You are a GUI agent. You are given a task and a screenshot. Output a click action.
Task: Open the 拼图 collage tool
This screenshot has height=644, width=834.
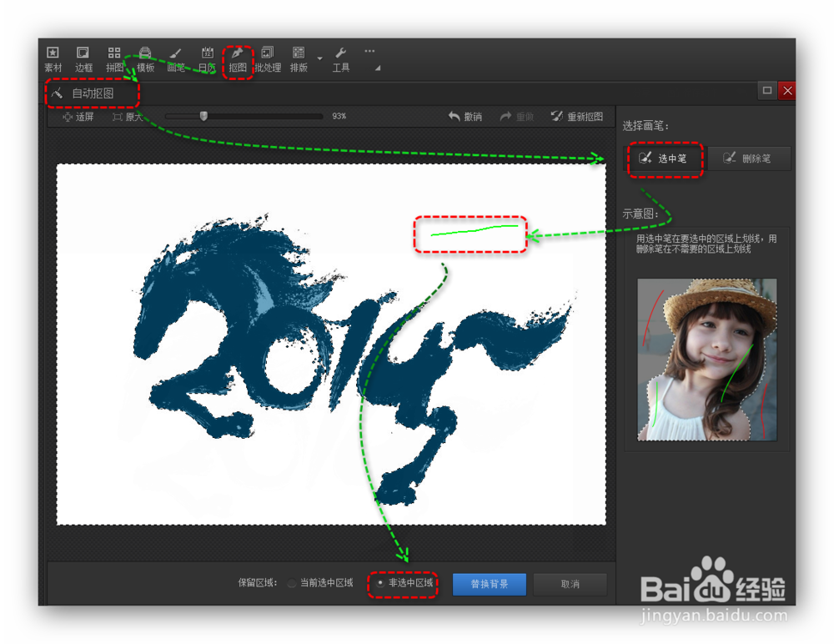pos(114,59)
